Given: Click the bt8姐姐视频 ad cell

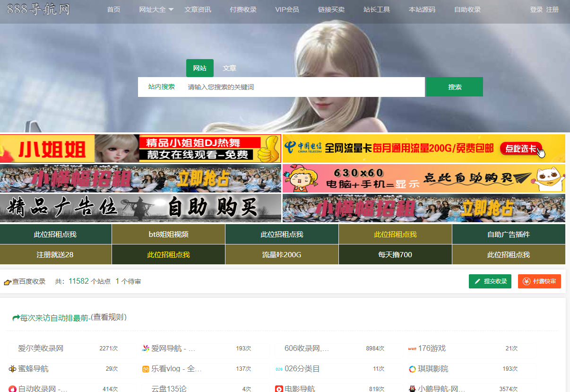Looking at the screenshot, I should tap(169, 234).
